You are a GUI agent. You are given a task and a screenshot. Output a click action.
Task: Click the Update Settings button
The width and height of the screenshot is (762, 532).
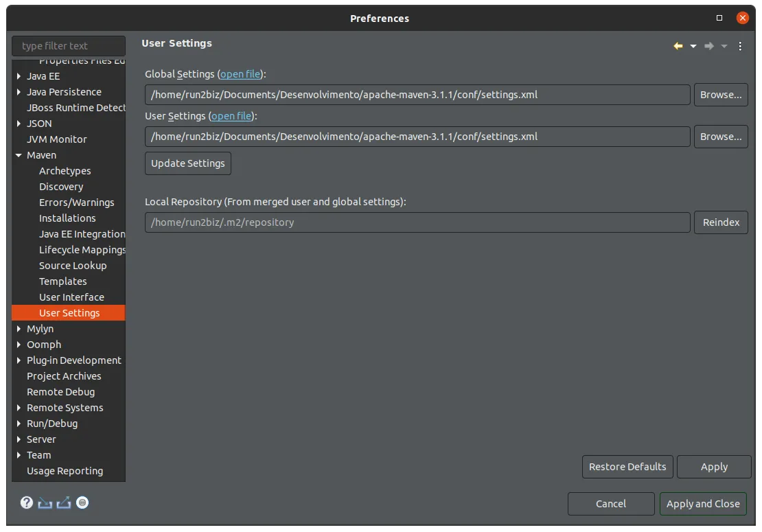188,163
